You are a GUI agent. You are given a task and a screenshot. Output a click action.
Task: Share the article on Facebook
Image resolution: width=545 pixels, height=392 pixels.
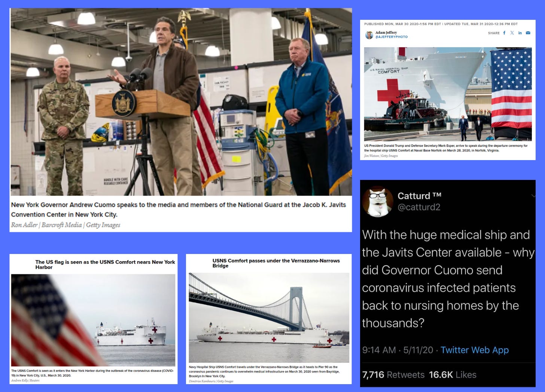pos(504,33)
